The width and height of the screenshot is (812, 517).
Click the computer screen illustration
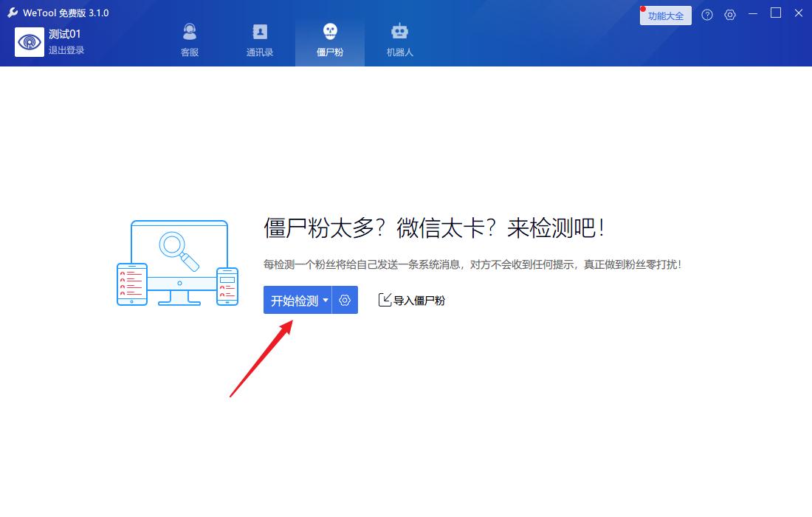179,251
